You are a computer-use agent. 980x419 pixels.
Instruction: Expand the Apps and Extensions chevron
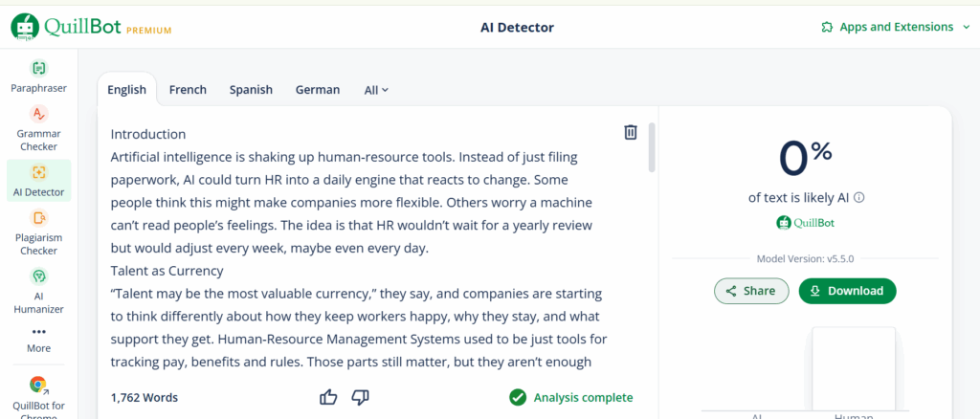[967, 27]
